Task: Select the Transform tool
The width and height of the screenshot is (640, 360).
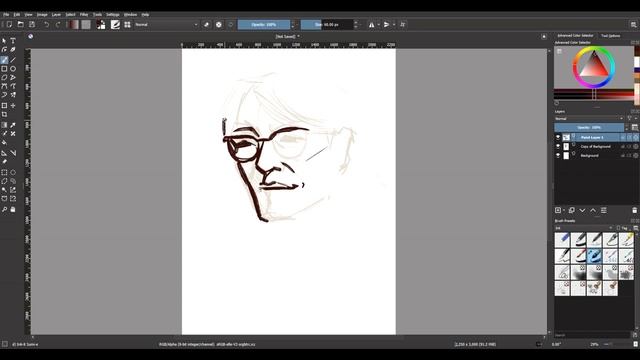Action: pyautogui.click(x=4, y=106)
